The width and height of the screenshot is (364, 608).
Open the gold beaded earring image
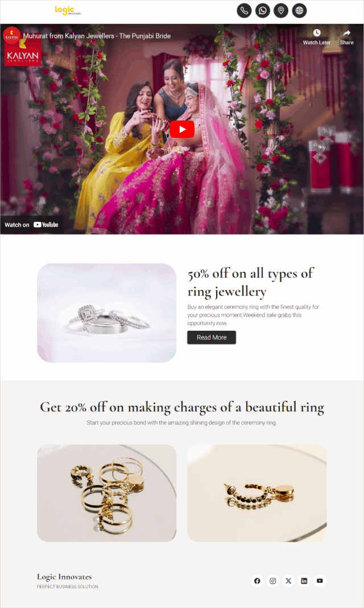coord(257,493)
